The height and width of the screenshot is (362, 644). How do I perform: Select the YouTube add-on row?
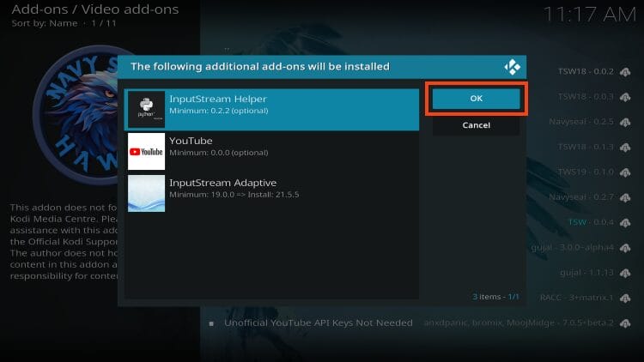pos(271,152)
